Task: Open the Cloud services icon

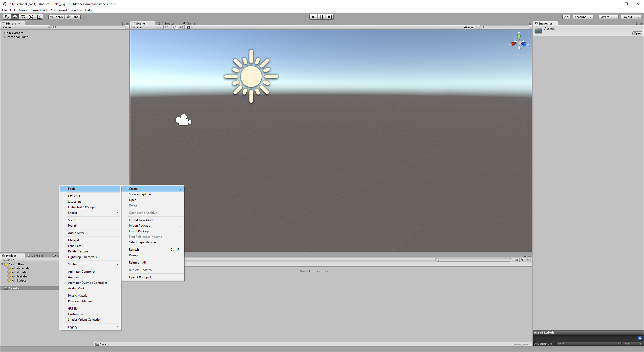Action: 566,17
